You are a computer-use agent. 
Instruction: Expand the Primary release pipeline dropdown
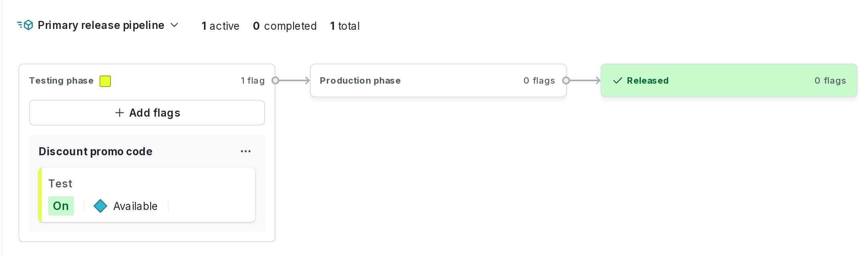(x=174, y=25)
